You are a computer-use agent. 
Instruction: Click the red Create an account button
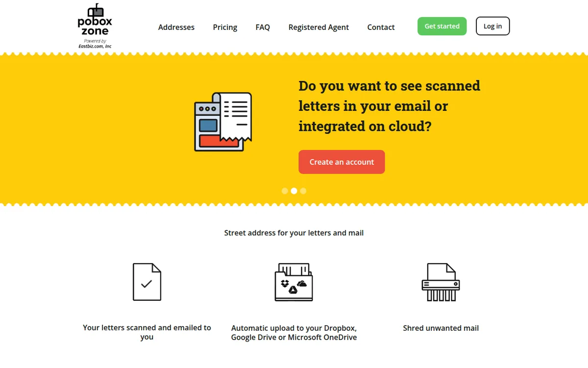pos(342,162)
